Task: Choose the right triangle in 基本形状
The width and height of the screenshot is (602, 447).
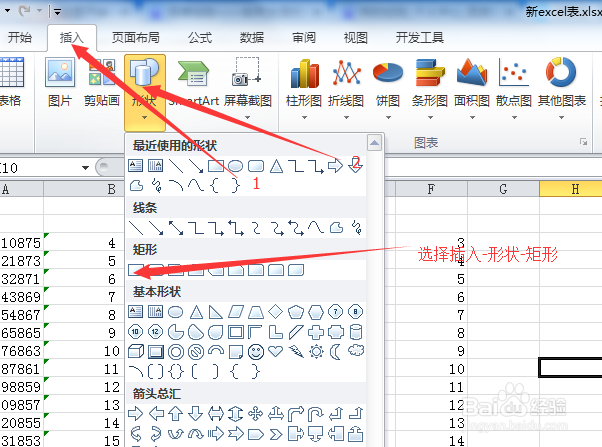Action: click(215, 312)
